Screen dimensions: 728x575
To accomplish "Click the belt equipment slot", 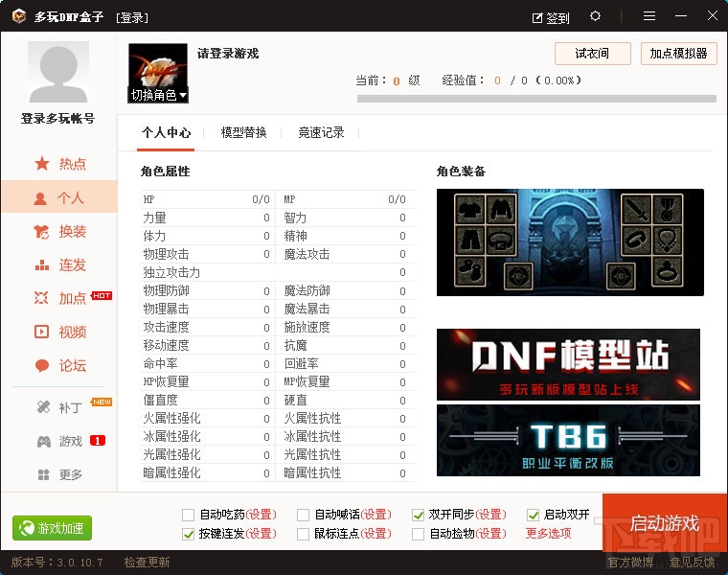I will 501,241.
